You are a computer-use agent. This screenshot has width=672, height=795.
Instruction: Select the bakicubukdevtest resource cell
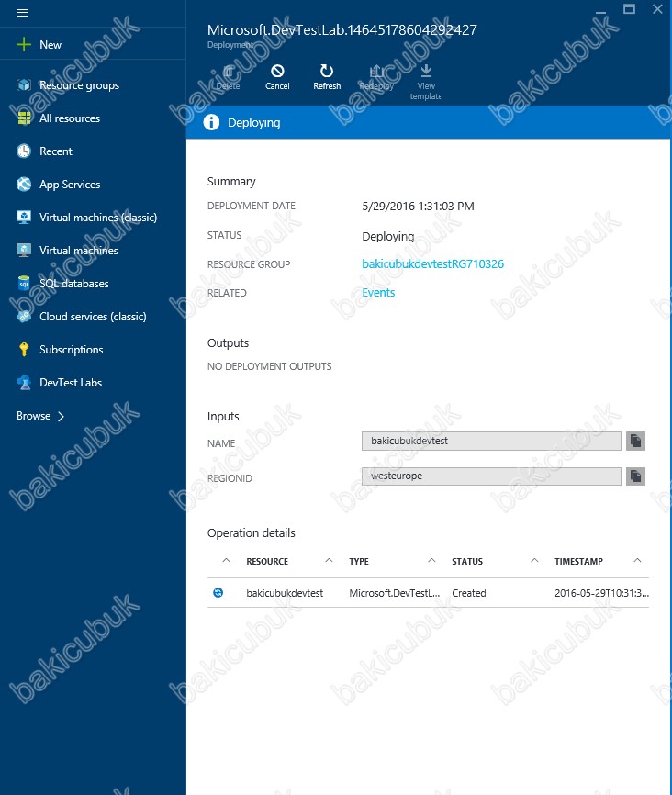point(285,593)
